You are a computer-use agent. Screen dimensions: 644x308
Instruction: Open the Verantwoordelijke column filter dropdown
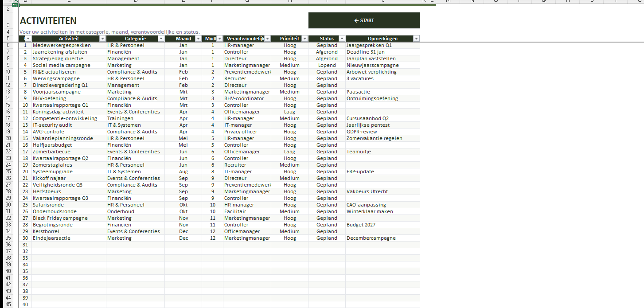point(267,39)
